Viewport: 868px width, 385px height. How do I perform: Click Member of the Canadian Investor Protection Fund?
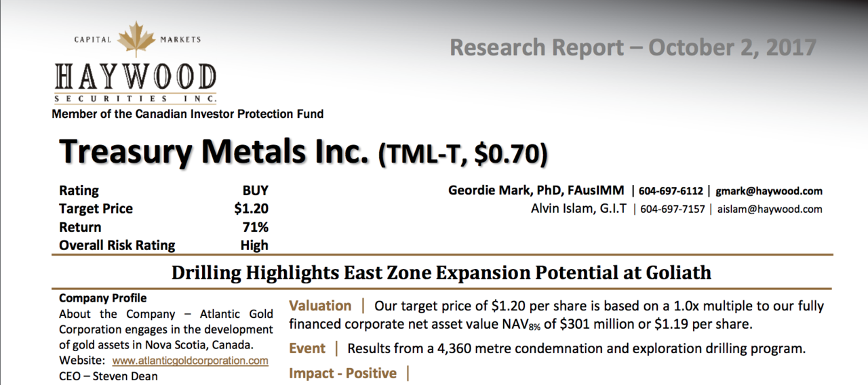click(x=188, y=114)
